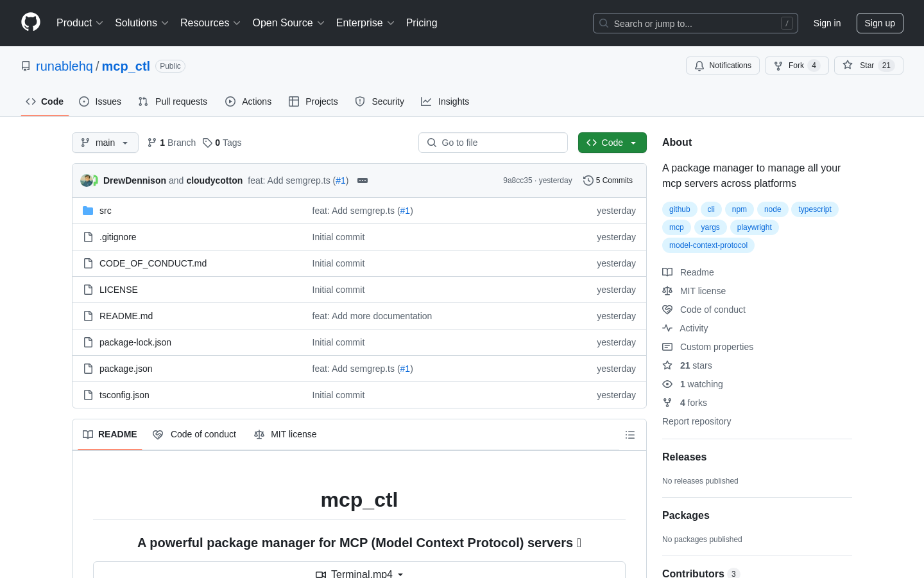Focus the Go to file field
This screenshot has height=578, width=924.
493,143
